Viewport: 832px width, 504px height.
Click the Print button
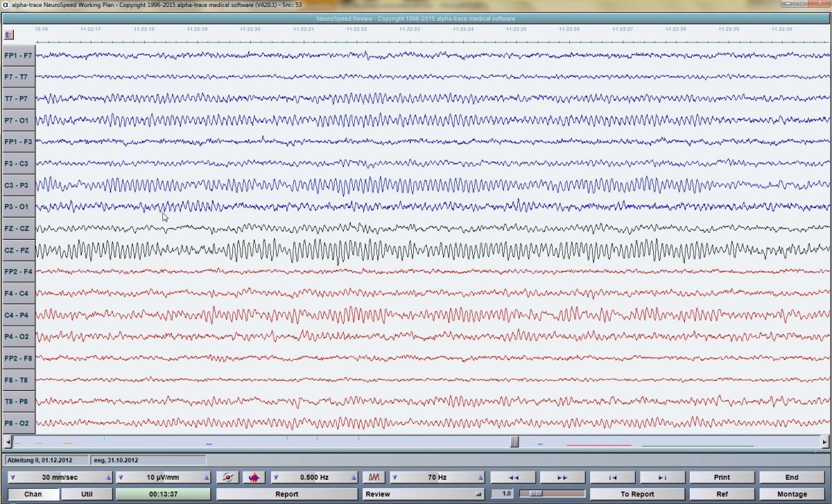coord(722,477)
